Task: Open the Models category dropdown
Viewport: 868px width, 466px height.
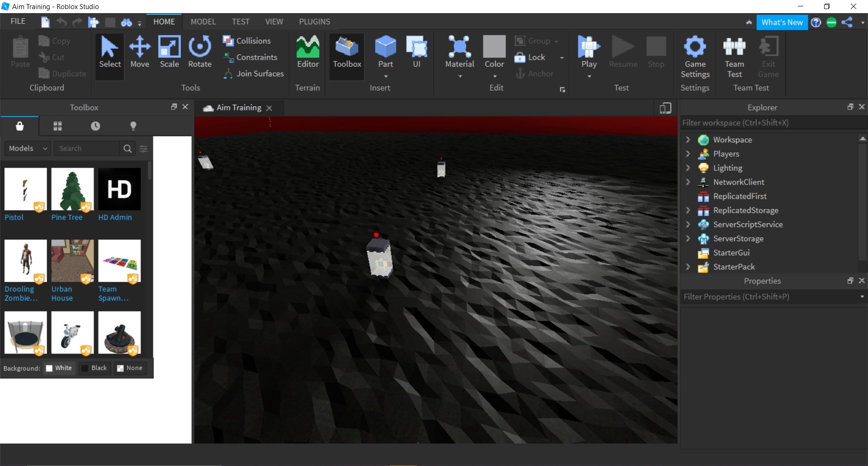Action: (x=28, y=148)
